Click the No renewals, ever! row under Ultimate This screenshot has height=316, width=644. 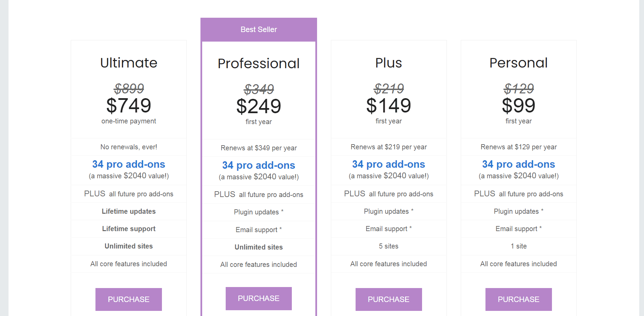coord(129,147)
